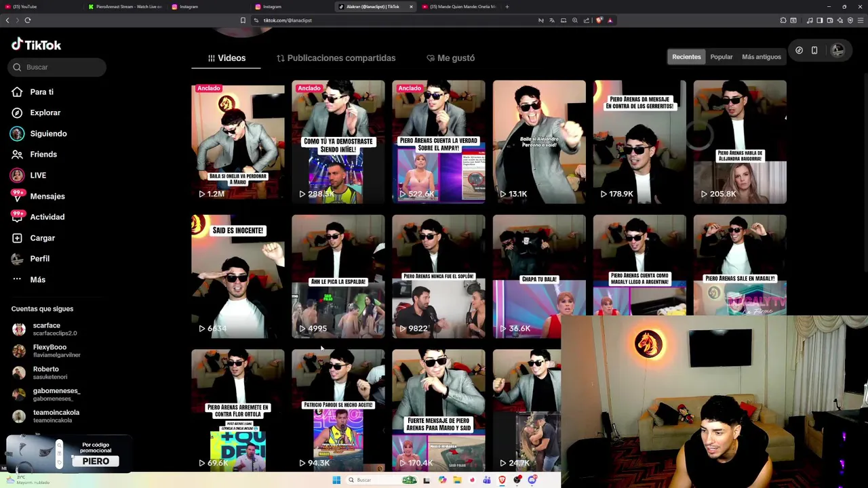
Task: Open File Explorer from taskbar
Action: point(457,480)
